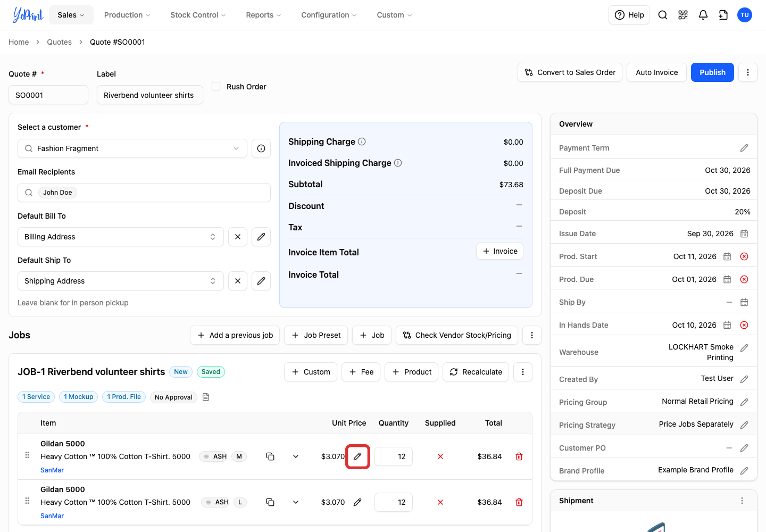
Task: Clear the In Hands Date
Action: coord(744,325)
